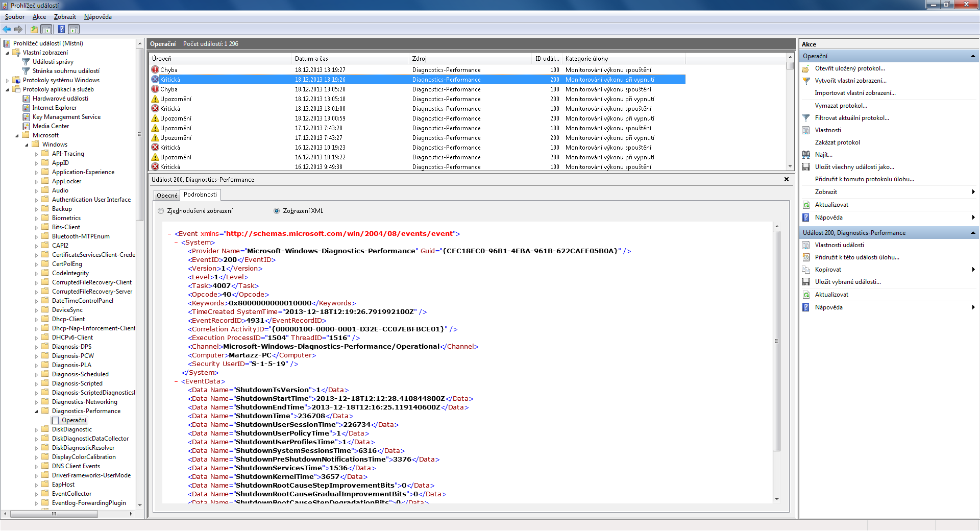Viewport: 980px width, 531px height.
Task: Collapse the EventData node in the XML view
Action: click(176, 381)
